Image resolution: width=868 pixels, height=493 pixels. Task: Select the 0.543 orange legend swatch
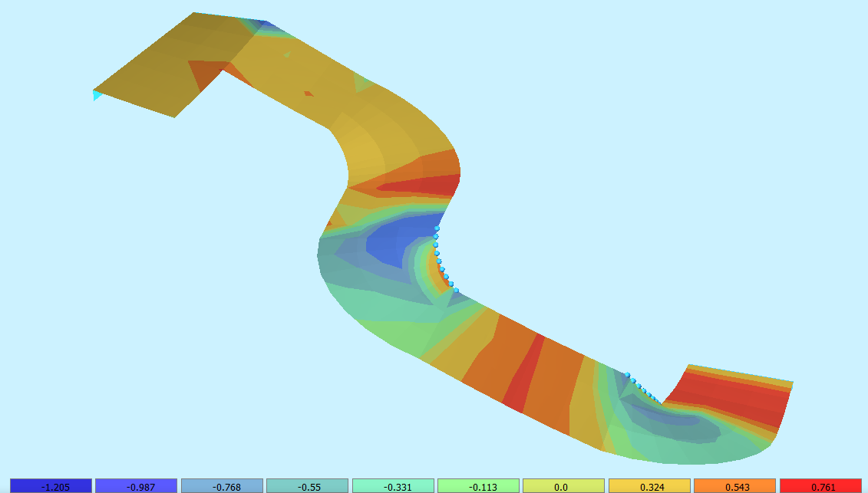pyautogui.click(x=734, y=486)
